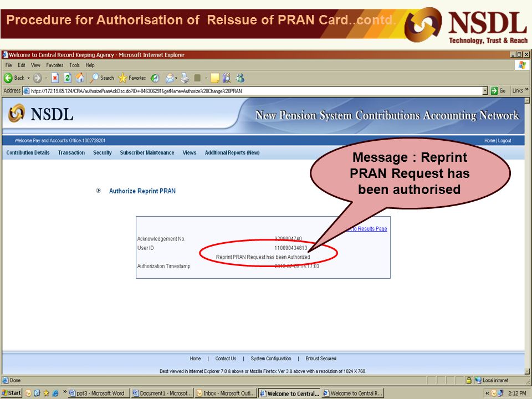Click inside the Address URL field
This screenshot has width=532, height=399.
(x=253, y=91)
